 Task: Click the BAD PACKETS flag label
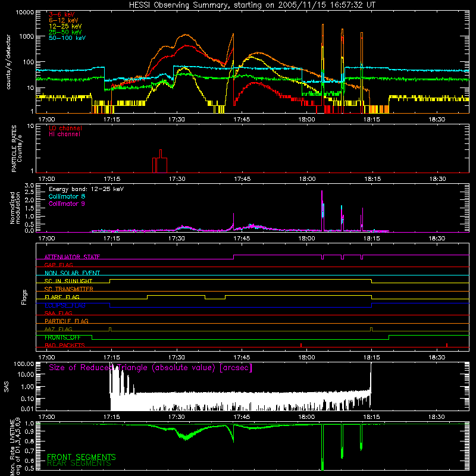65,345
